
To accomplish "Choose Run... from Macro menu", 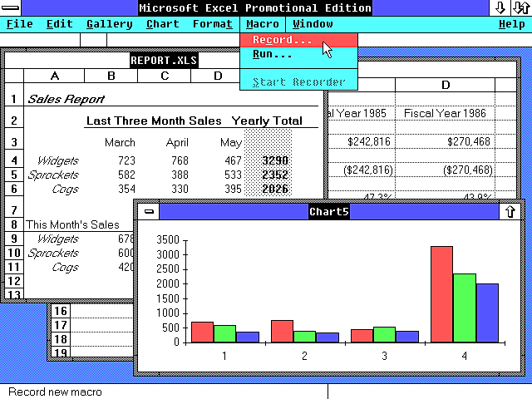I will pyautogui.click(x=298, y=54).
